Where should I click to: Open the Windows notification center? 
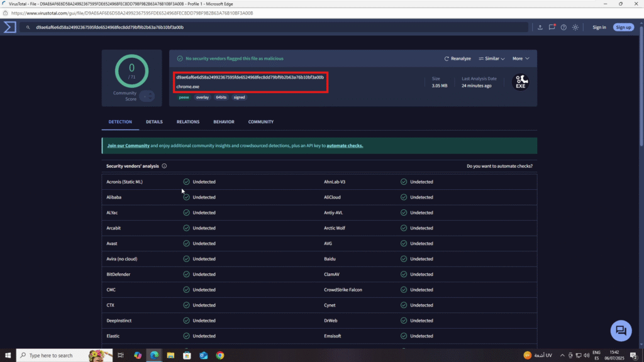tap(634, 356)
